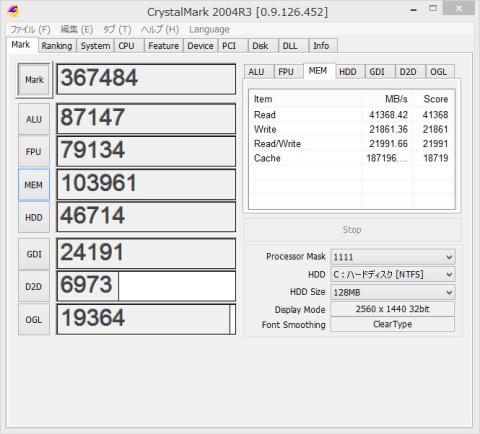480x434 pixels.
Task: Open the Language menu
Action: pos(209,29)
